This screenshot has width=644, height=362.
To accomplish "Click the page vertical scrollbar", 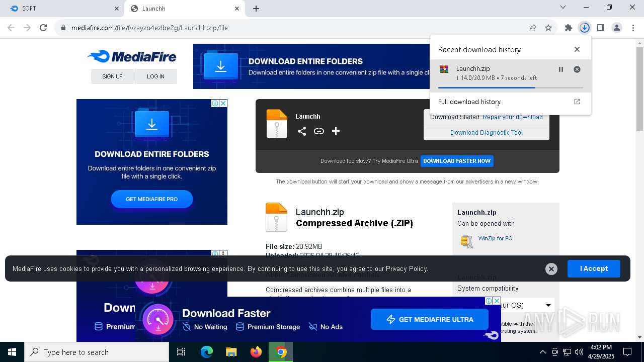I will click(x=639, y=88).
